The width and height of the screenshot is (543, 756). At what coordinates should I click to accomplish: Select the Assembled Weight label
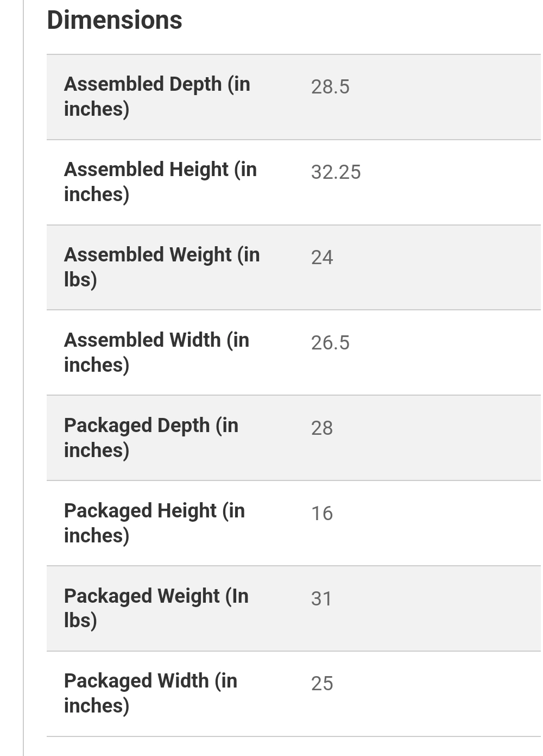[162, 267]
